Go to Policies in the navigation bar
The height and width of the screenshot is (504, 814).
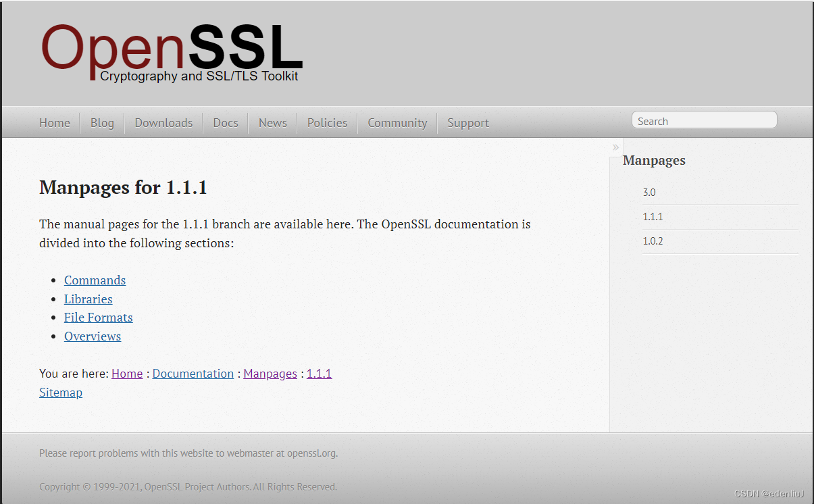point(327,123)
